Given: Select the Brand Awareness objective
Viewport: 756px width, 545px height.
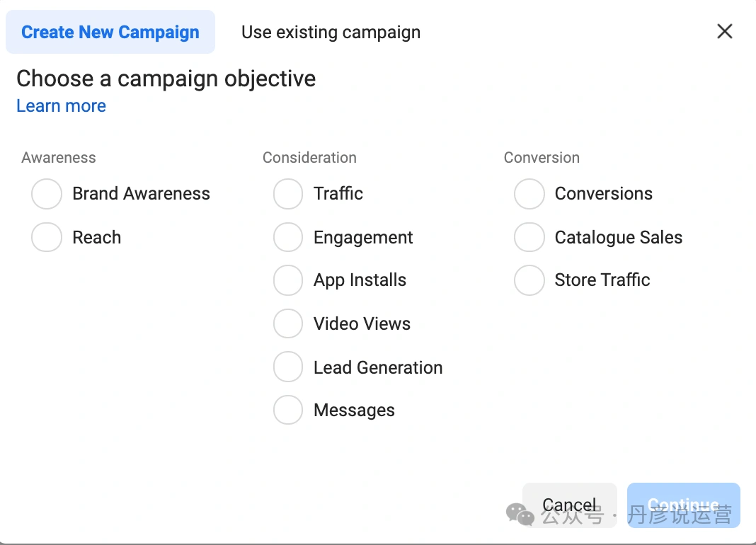Looking at the screenshot, I should [x=47, y=194].
